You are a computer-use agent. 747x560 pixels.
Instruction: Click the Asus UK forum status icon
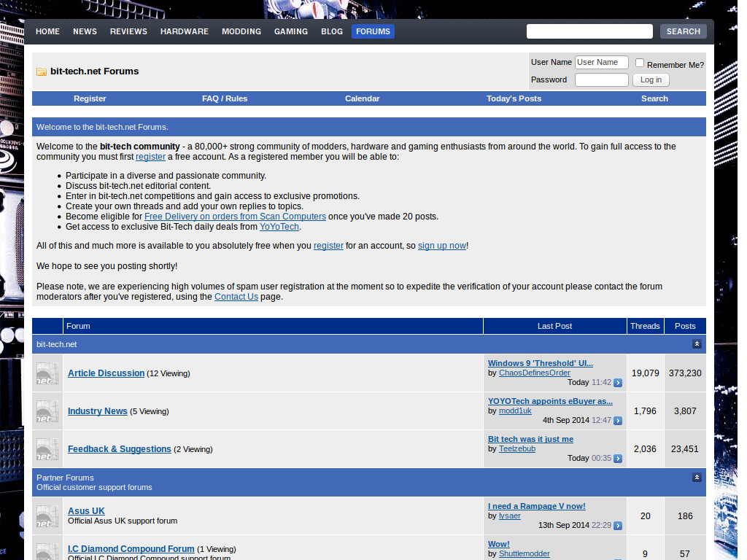[47, 516]
